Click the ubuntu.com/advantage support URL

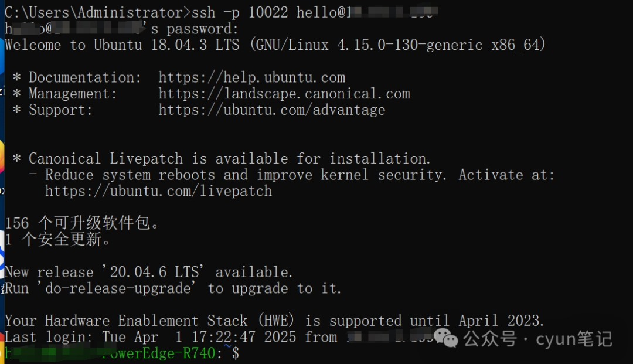(271, 110)
